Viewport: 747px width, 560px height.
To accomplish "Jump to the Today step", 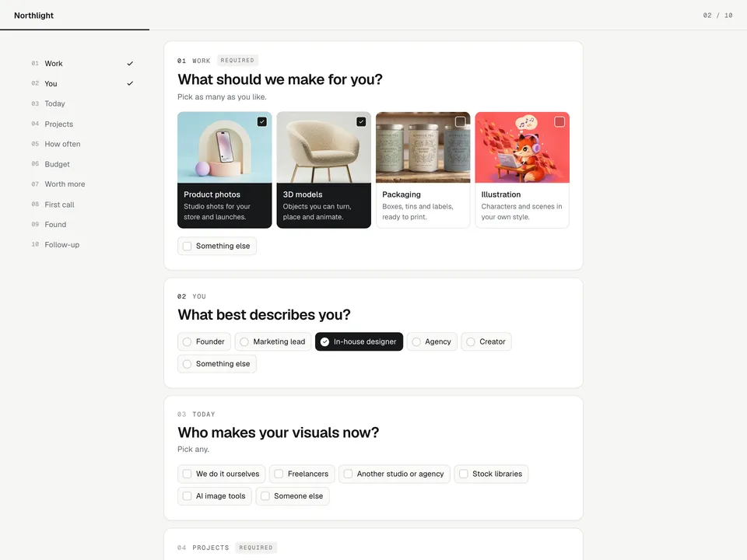I will pyautogui.click(x=82, y=103).
